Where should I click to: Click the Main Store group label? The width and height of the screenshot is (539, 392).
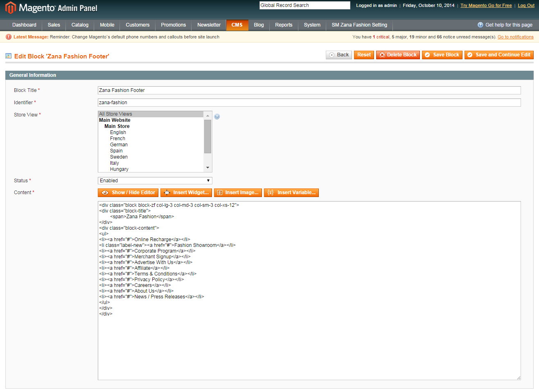point(117,126)
